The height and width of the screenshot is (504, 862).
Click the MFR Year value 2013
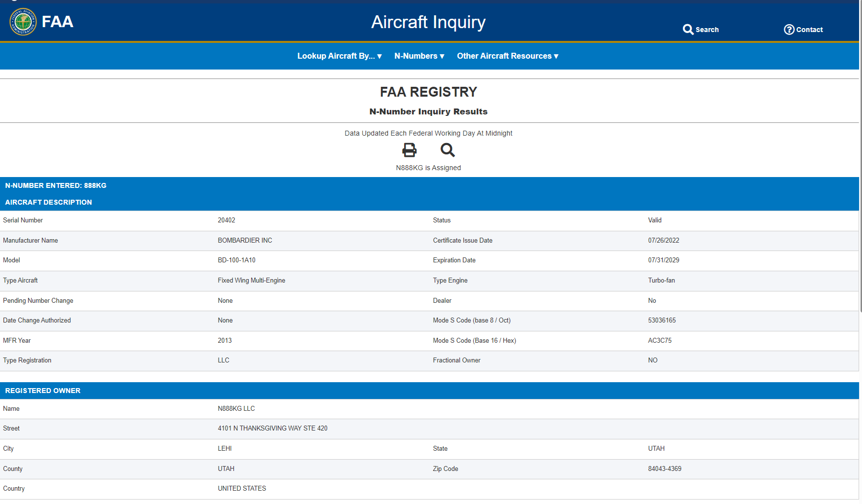tap(225, 341)
